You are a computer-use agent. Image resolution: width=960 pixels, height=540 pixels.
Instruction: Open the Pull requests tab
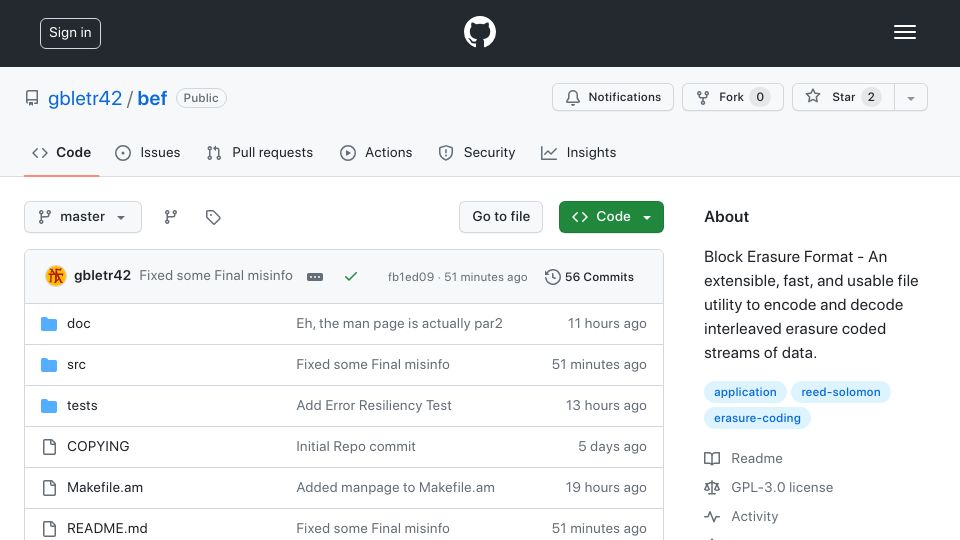click(x=260, y=152)
